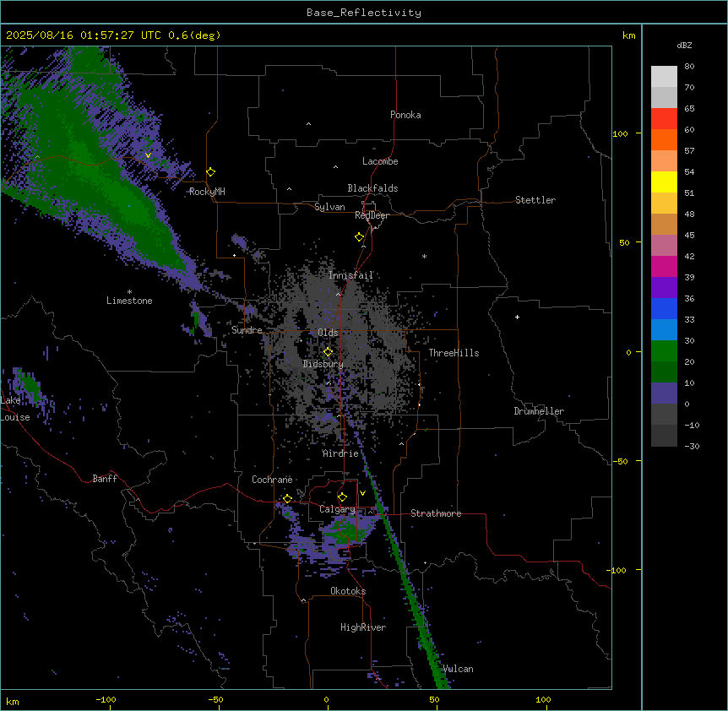Click the Okotoks town label
The width and height of the screenshot is (728, 711).
pos(348,591)
